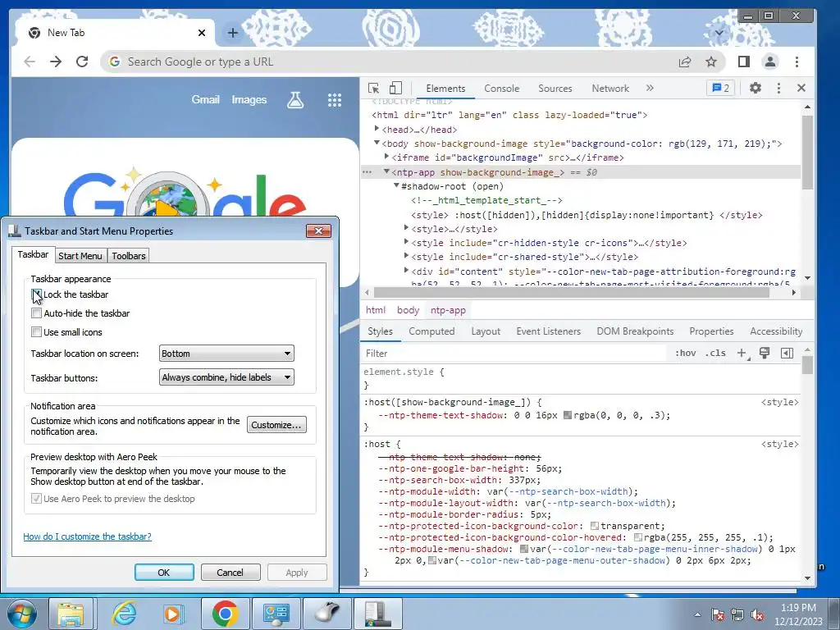Image resolution: width=840 pixels, height=630 pixels.
Task: Show more DevTools tabs chevron
Action: (x=650, y=88)
